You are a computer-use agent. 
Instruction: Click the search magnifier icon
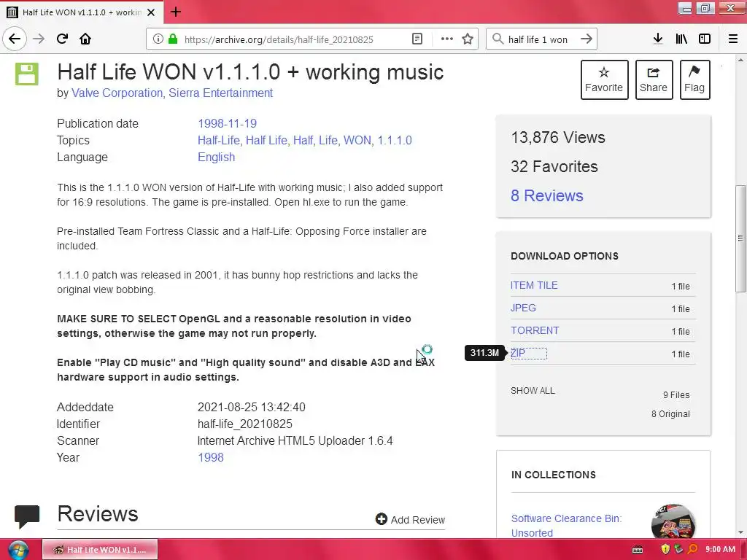tap(498, 39)
